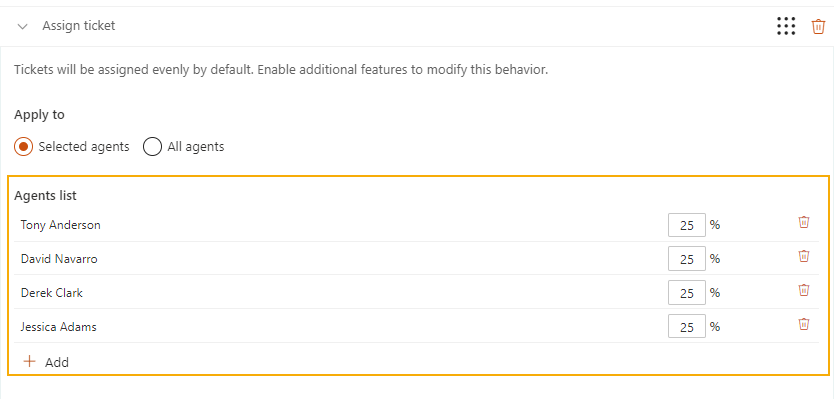The height and width of the screenshot is (399, 837).
Task: Add a new agent to list
Action: tap(46, 362)
